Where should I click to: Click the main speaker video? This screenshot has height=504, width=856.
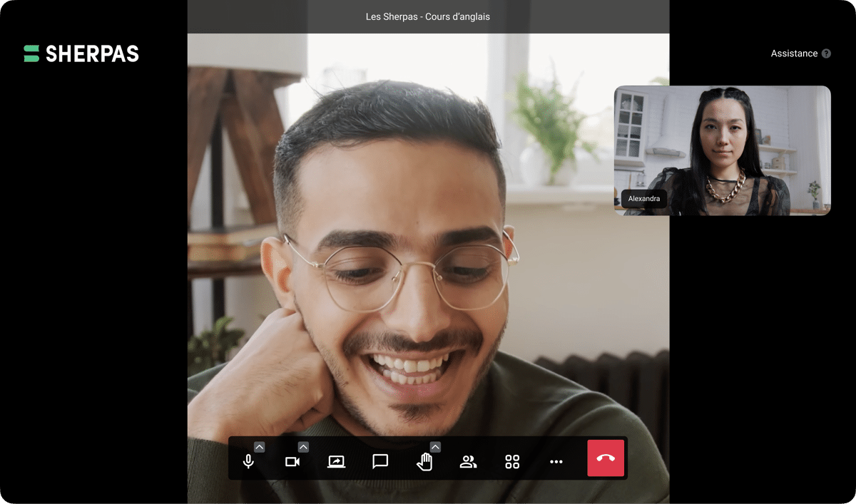pos(428,250)
